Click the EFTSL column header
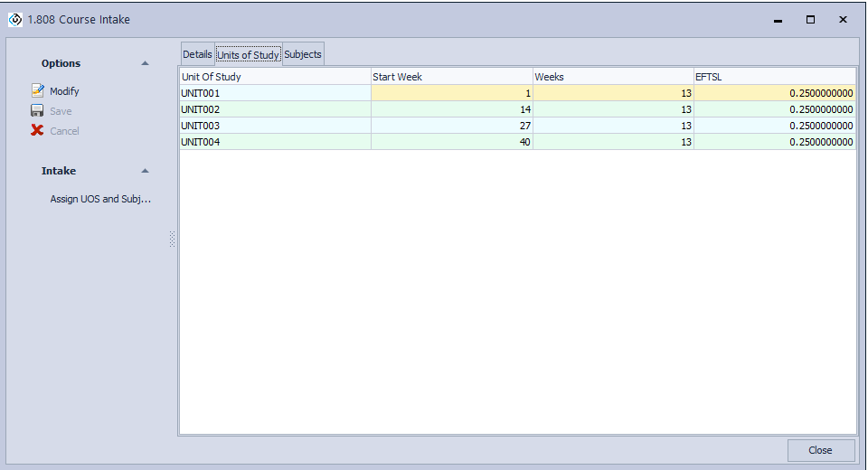868x470 pixels. point(774,77)
